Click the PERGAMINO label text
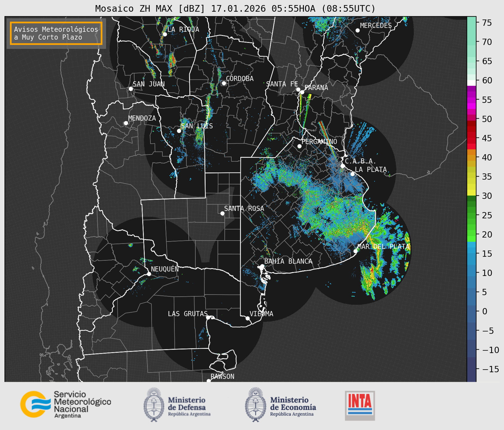Screen dimensions: 504x430 click(x=319, y=141)
